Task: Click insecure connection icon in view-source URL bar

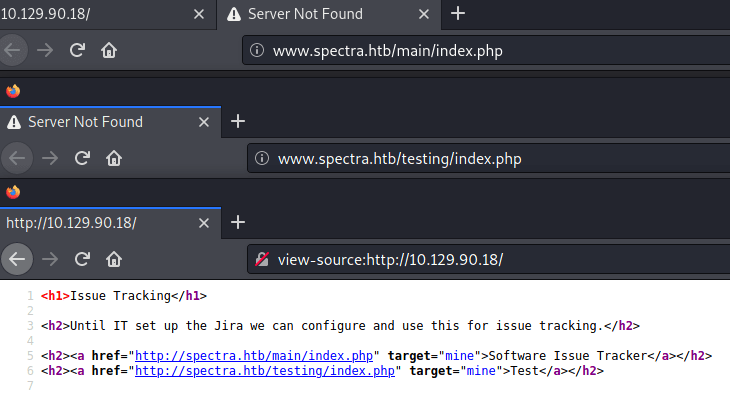Action: point(262,259)
